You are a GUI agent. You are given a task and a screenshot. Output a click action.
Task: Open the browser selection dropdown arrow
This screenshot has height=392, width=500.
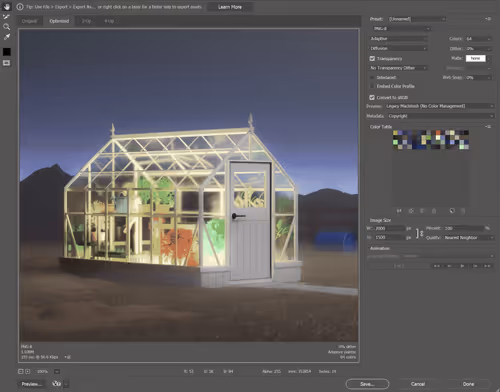click(66, 384)
